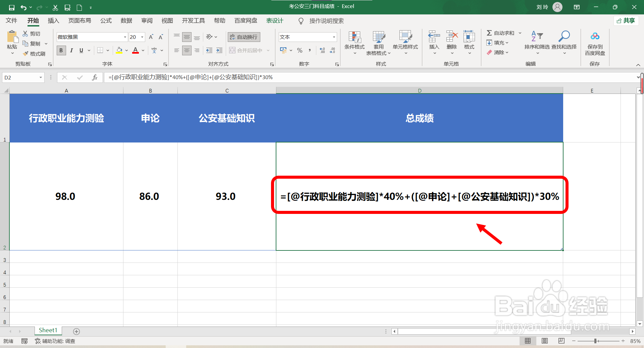
Task: Select the Format Painter 格式刷
Action: point(34,54)
